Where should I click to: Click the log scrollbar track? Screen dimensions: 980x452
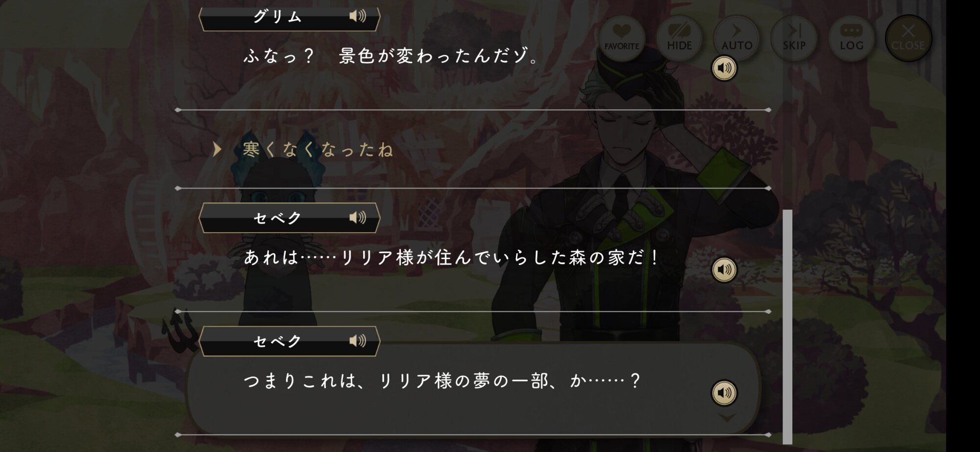pyautogui.click(x=787, y=327)
